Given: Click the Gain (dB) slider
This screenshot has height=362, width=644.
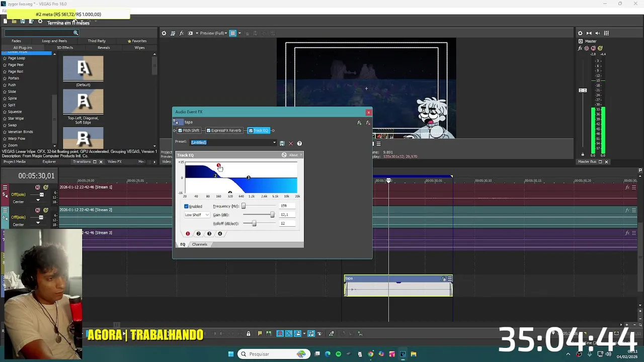Looking at the screenshot, I should (259, 215).
